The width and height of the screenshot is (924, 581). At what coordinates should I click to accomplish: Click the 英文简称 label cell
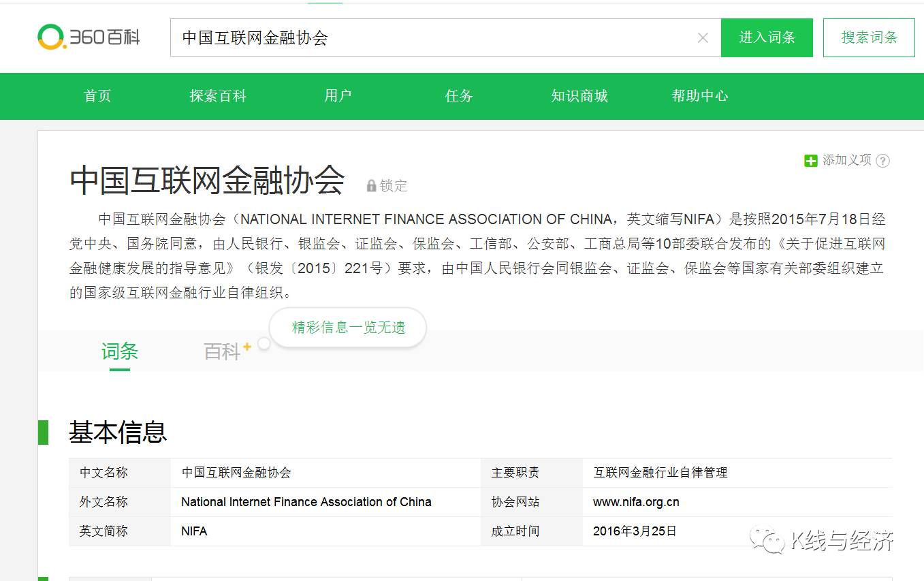tap(120, 531)
